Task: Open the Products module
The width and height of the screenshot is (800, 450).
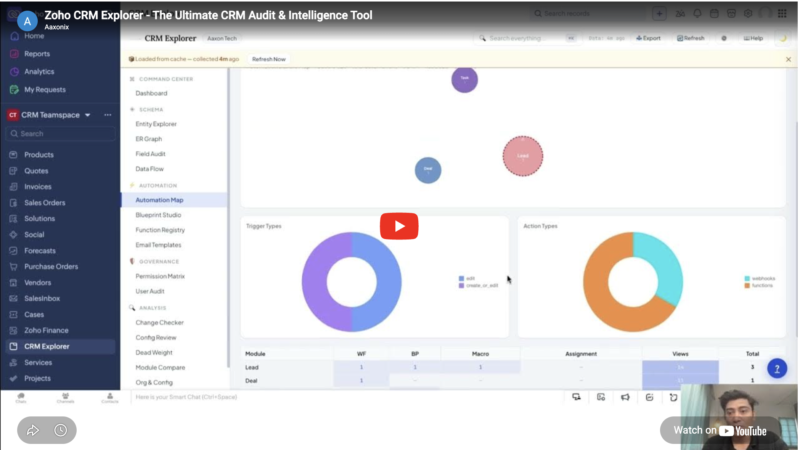Action: point(39,155)
